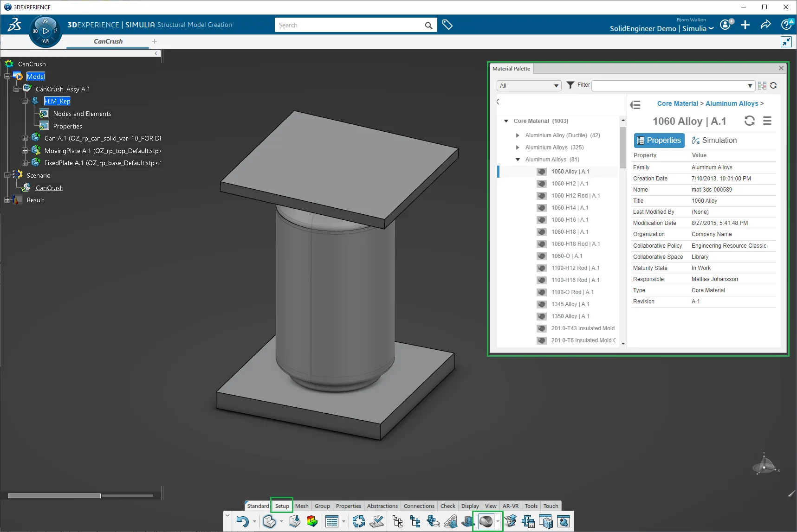Click the mesh with graduation cap icon
Viewport: 797px width, 532px height.
tap(433, 521)
